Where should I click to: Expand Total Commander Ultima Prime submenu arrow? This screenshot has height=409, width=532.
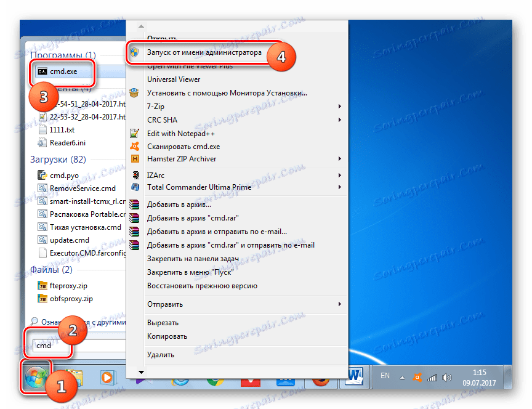click(x=340, y=187)
